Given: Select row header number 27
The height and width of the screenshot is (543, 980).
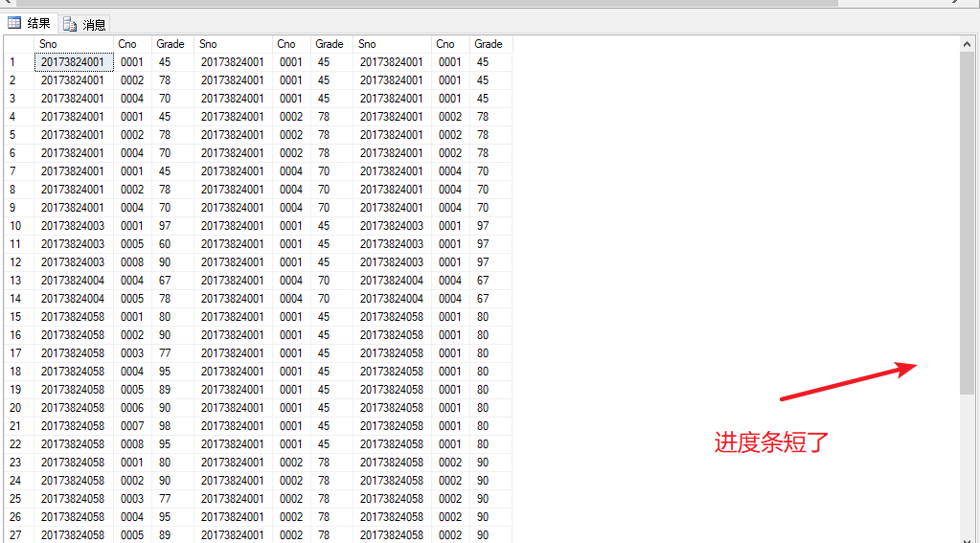Looking at the screenshot, I should (x=19, y=535).
